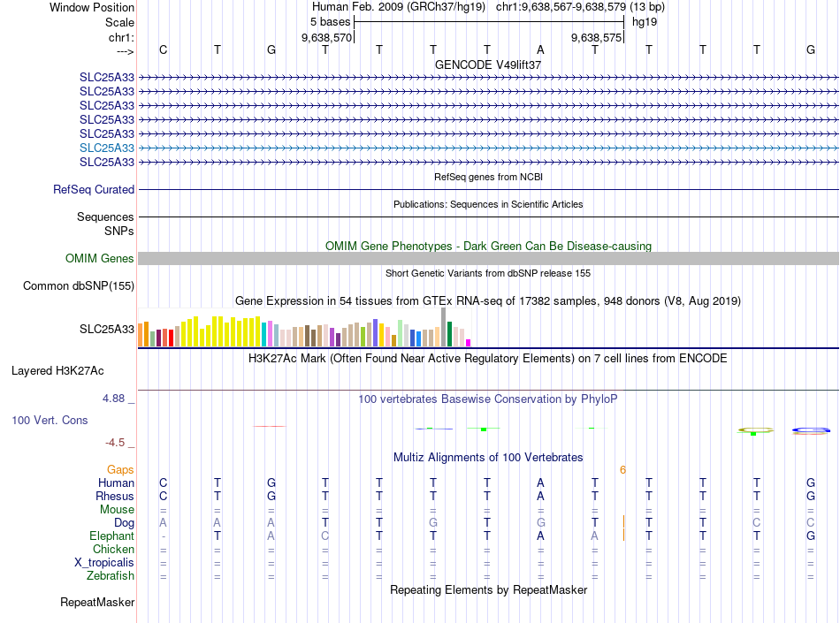Image resolution: width=840 pixels, height=623 pixels.
Task: Select the Human species label
Action: 116,483
